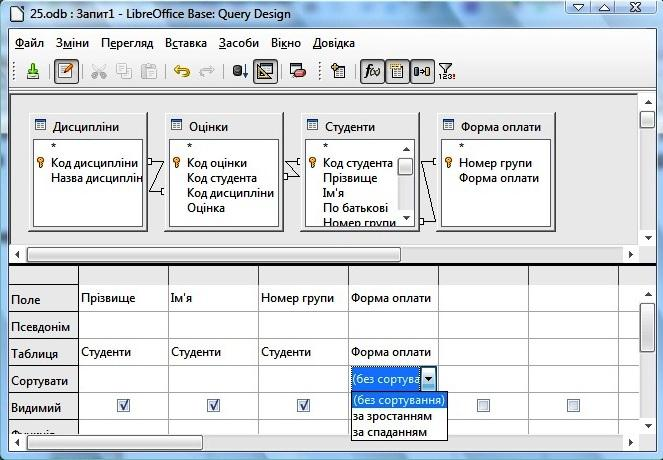This screenshot has width=663, height=460.
Task: Toggle the Design View icon
Action: click(265, 71)
